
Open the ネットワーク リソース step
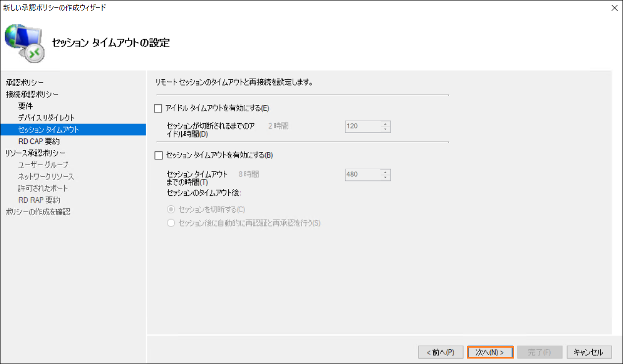point(46,177)
